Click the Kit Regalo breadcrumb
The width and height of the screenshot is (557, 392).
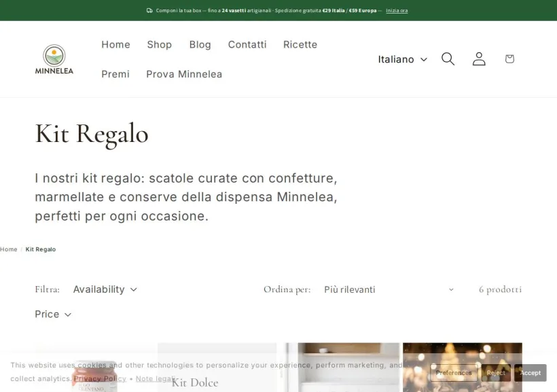click(41, 249)
